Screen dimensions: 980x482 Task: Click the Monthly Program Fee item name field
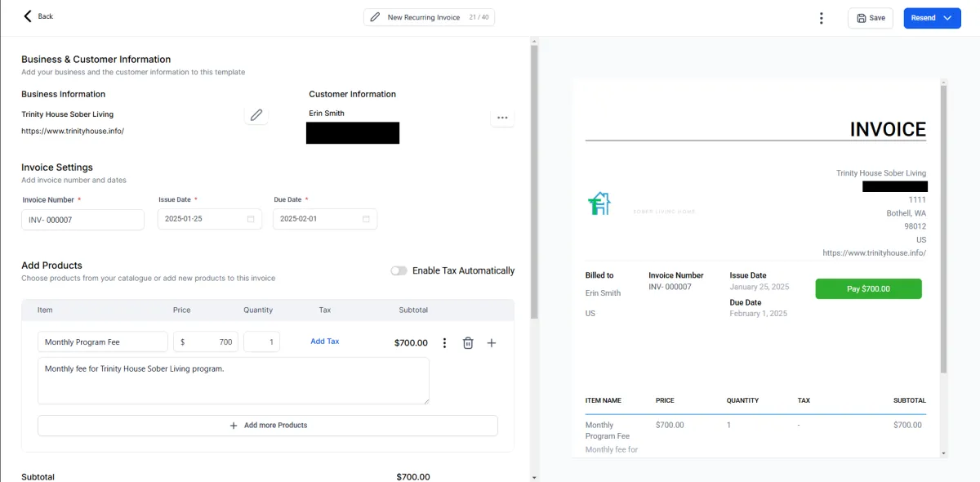click(103, 341)
